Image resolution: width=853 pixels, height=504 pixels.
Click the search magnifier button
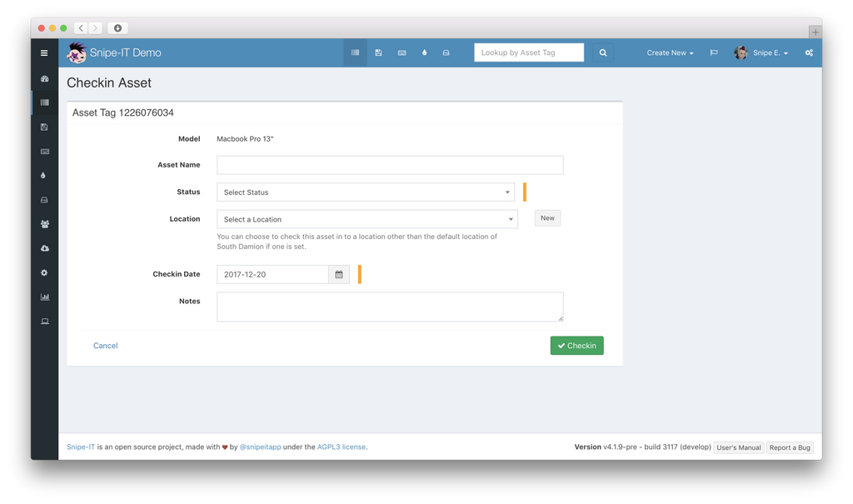[602, 52]
